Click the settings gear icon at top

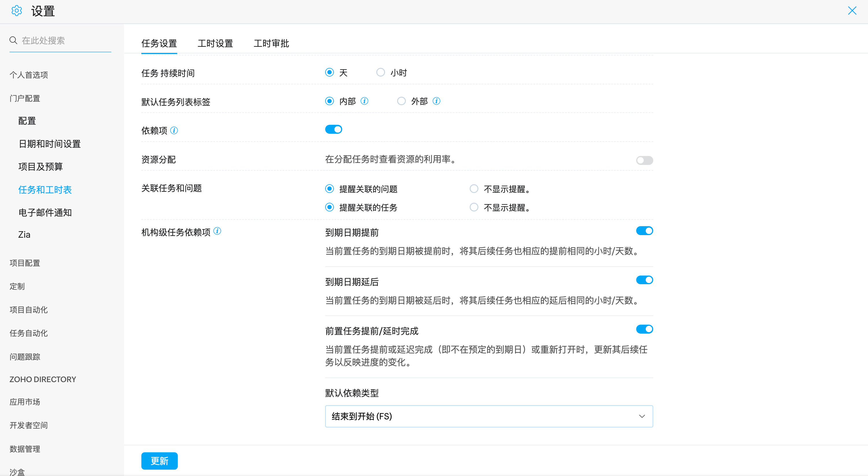click(16, 11)
